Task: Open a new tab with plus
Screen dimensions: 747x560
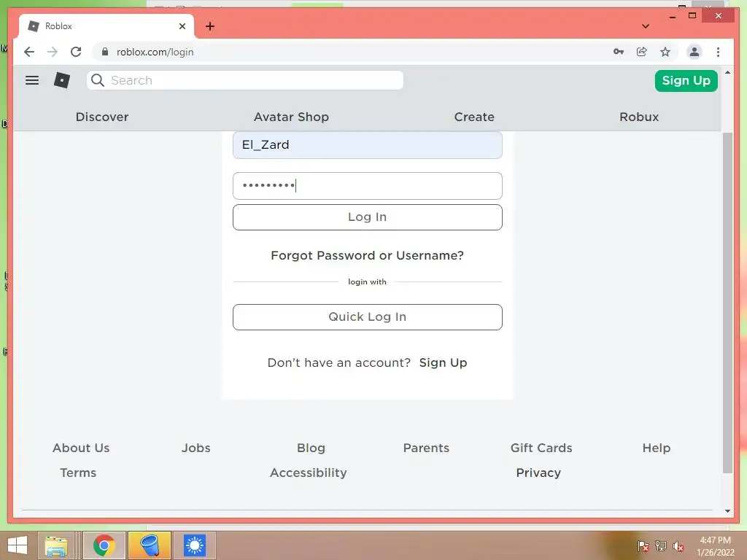Action: click(x=210, y=26)
